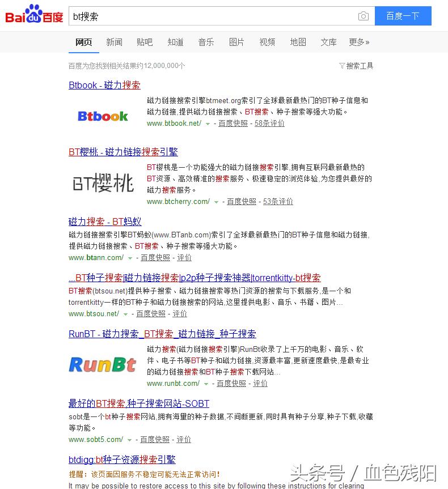Expand dropdown arrow next to www.runbt.com/
Screen dimensions: 448x489
pos(206,384)
